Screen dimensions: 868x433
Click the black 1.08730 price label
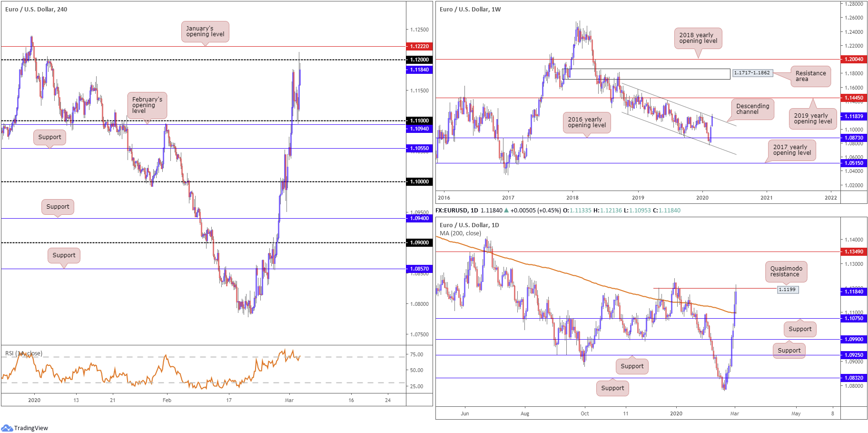pos(854,138)
